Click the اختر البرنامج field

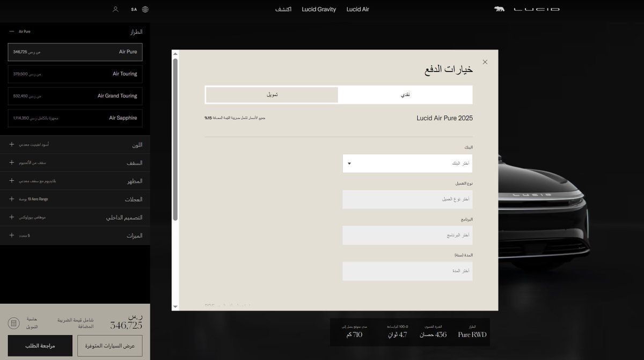point(407,235)
